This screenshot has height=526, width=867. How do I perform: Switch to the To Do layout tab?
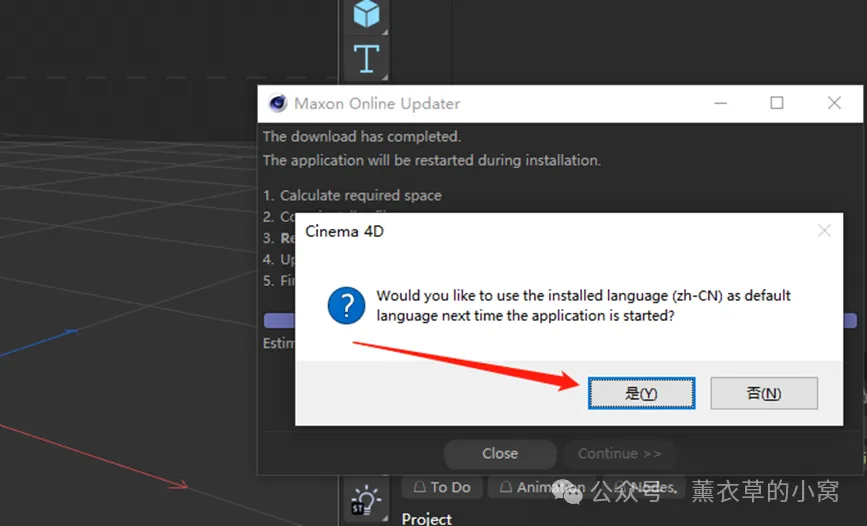coord(442,487)
